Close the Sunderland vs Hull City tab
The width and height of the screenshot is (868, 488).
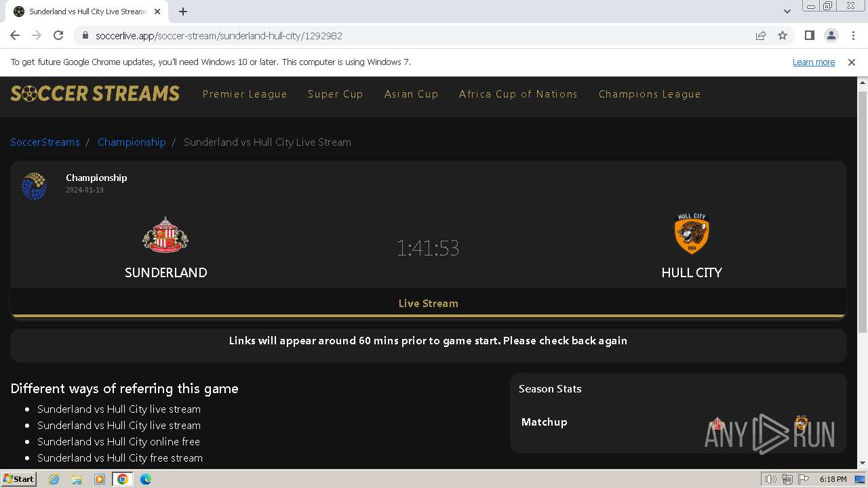tap(157, 12)
